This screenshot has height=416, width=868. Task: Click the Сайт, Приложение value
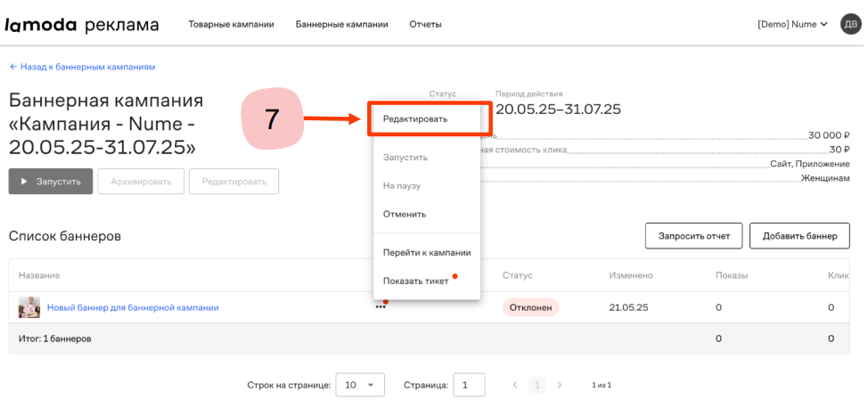(x=810, y=164)
